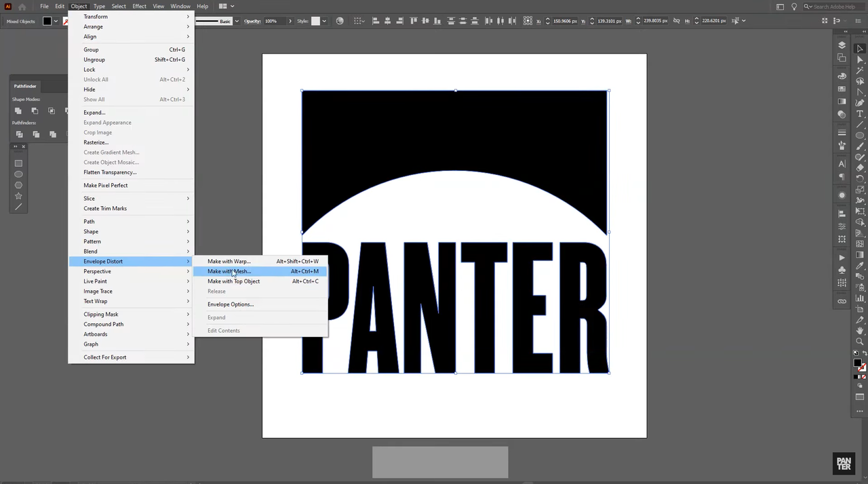Select the Paintbrush tool
The width and height of the screenshot is (868, 484).
pyautogui.click(x=860, y=146)
